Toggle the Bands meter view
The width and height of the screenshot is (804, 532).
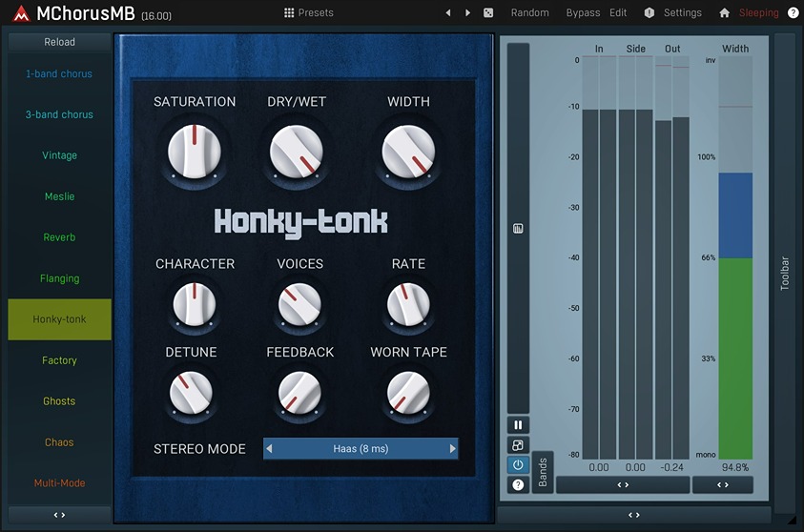point(543,472)
